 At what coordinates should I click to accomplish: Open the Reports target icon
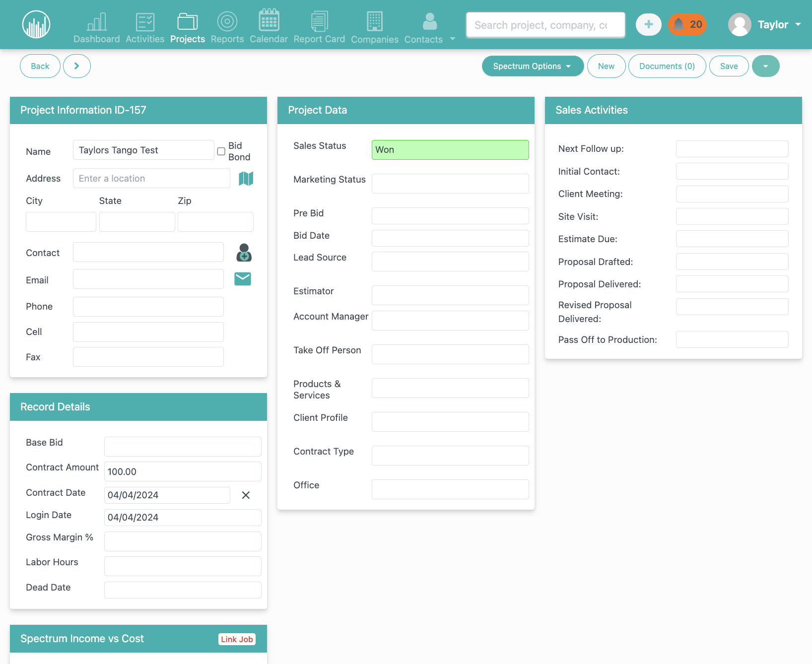click(227, 21)
